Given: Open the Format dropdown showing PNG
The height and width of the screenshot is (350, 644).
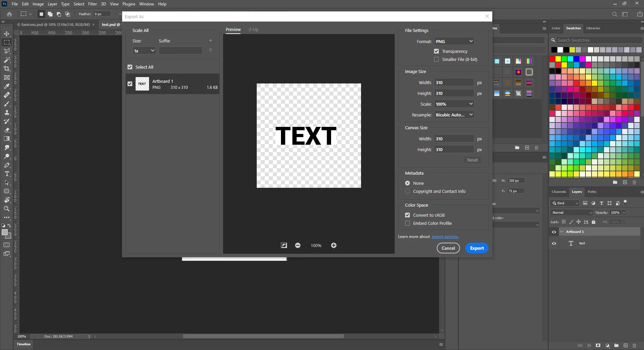Looking at the screenshot, I should [x=454, y=41].
